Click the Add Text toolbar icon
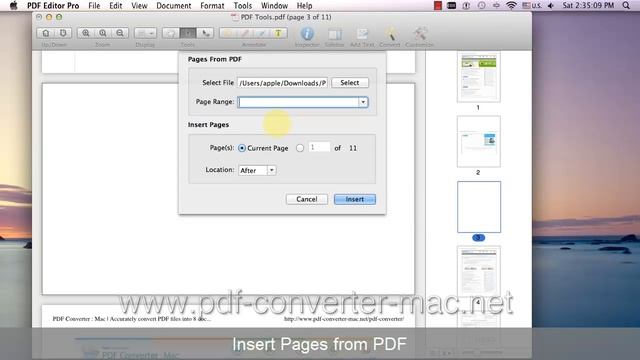Screen dimensions: 640x360 [x=362, y=34]
